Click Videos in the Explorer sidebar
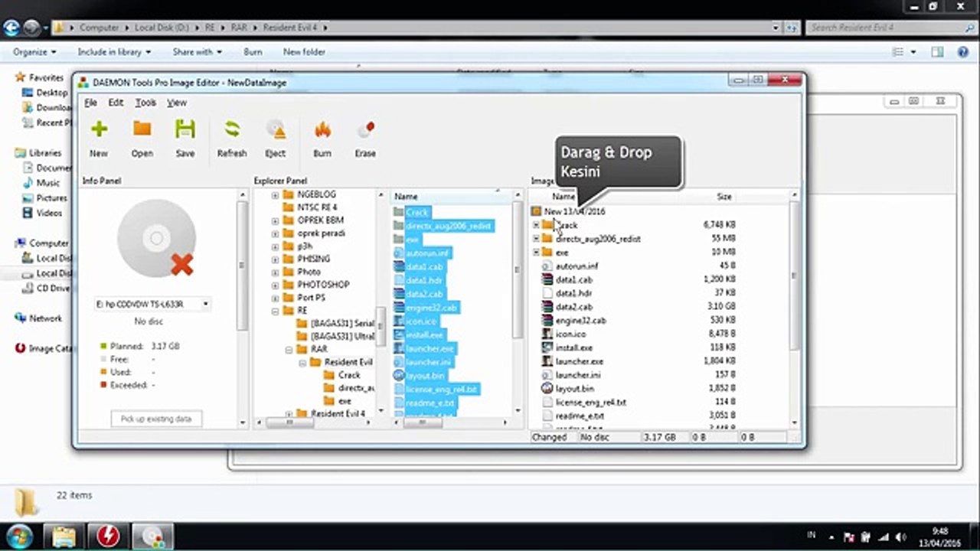The width and height of the screenshot is (980, 551). pyautogui.click(x=49, y=213)
